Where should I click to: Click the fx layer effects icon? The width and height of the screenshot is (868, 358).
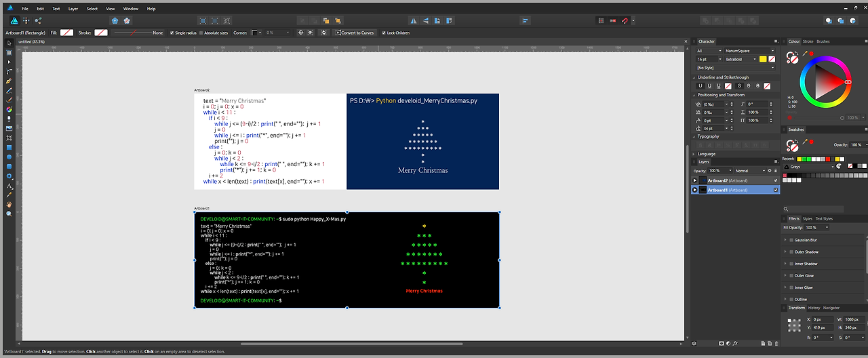[735, 343]
